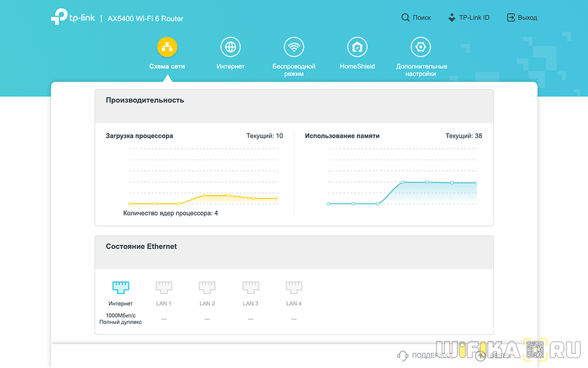Viewport: 588px width, 368px height.
Task: Open the Схема сети network map icon
Action: (167, 47)
